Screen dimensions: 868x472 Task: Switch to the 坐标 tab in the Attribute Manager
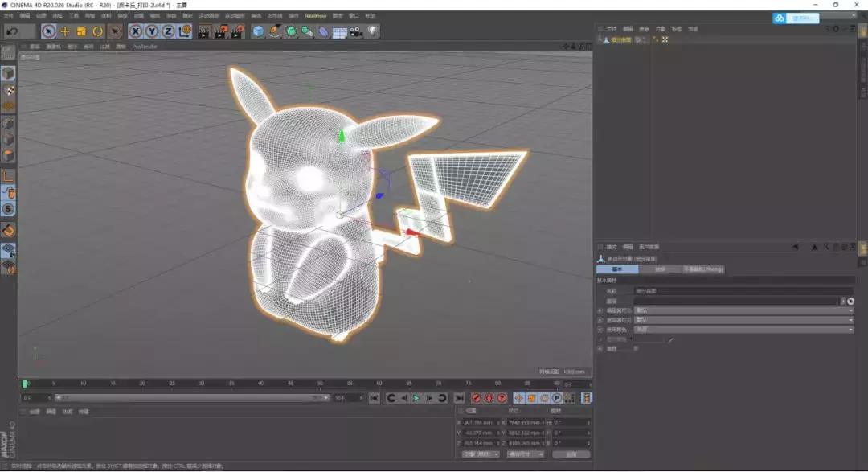pos(661,269)
